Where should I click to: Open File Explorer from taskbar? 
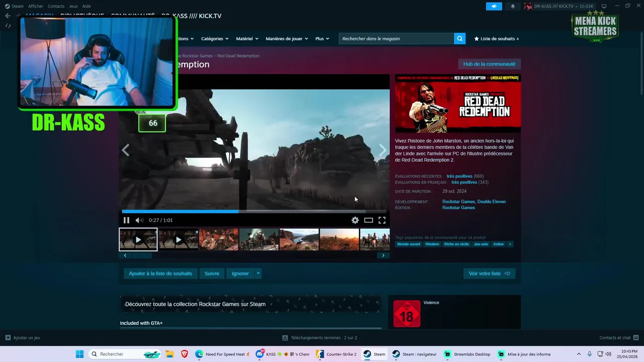[x=170, y=354]
